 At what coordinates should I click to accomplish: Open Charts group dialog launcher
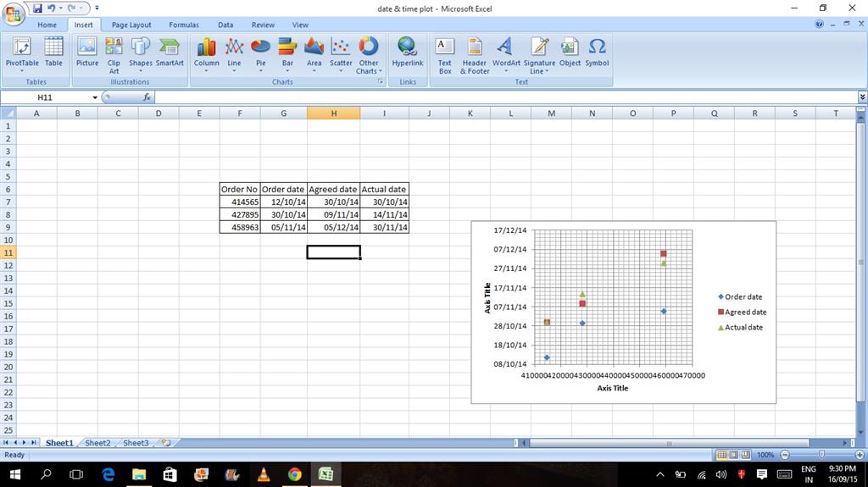pos(381,82)
